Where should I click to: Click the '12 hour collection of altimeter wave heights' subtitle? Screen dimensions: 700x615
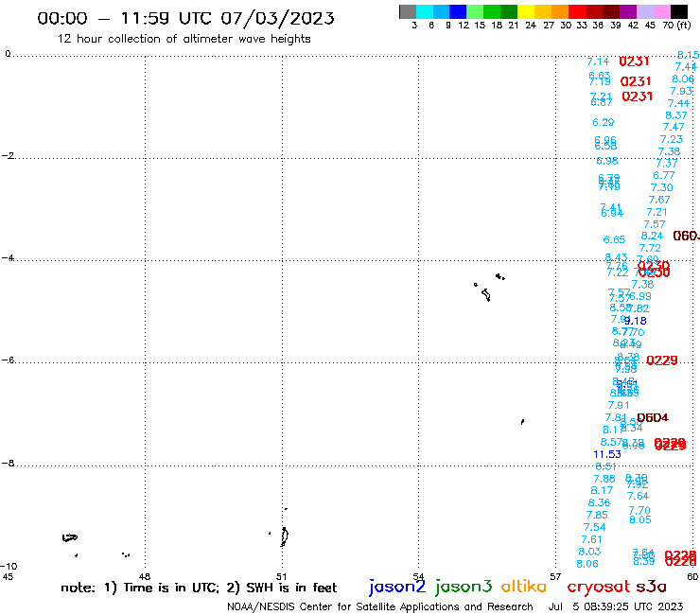point(184,39)
